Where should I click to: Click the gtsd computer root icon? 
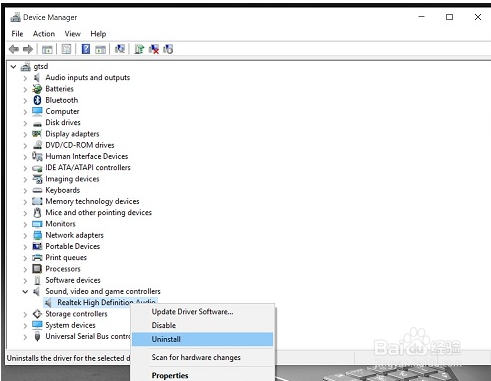pyautogui.click(x=26, y=67)
